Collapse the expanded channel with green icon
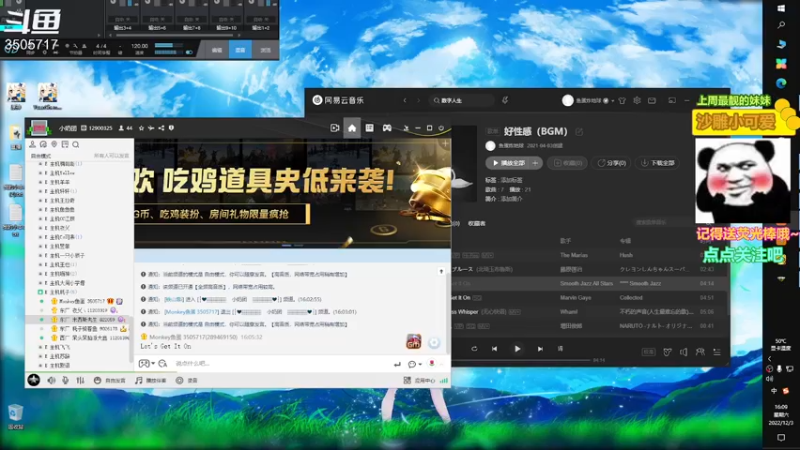The width and height of the screenshot is (800, 450). pos(40,292)
